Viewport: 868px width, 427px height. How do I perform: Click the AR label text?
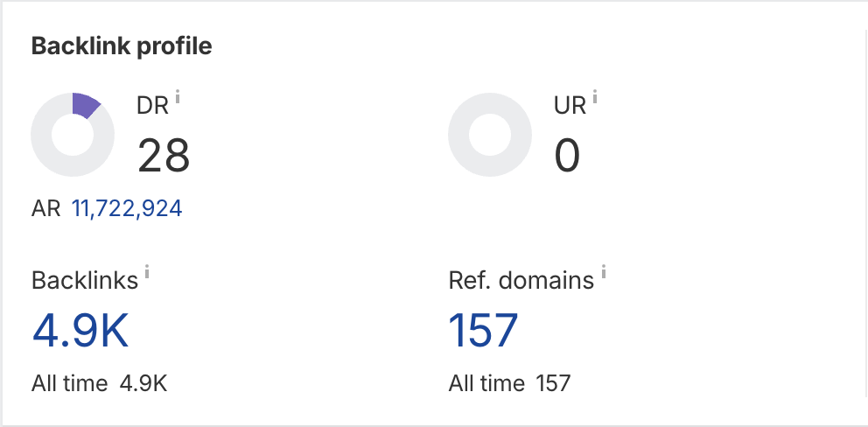47,208
